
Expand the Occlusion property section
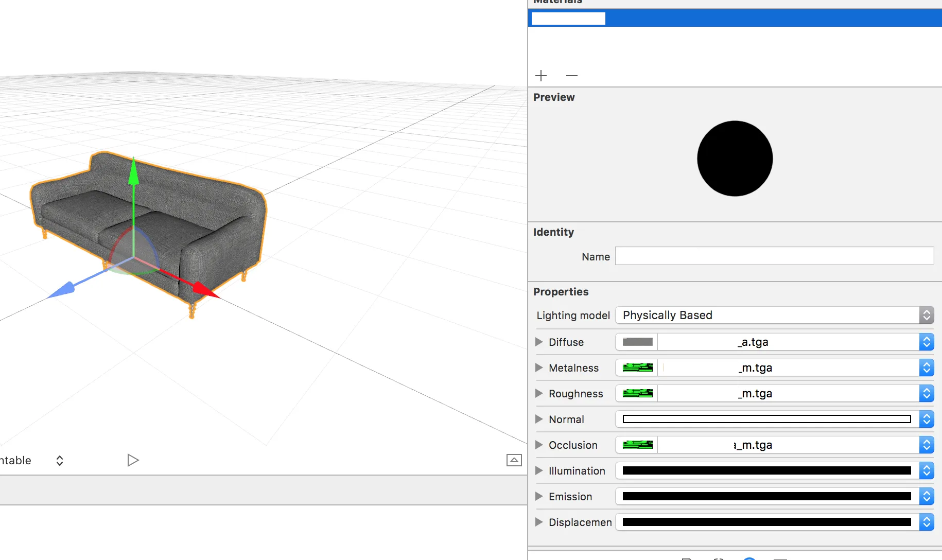[539, 445]
